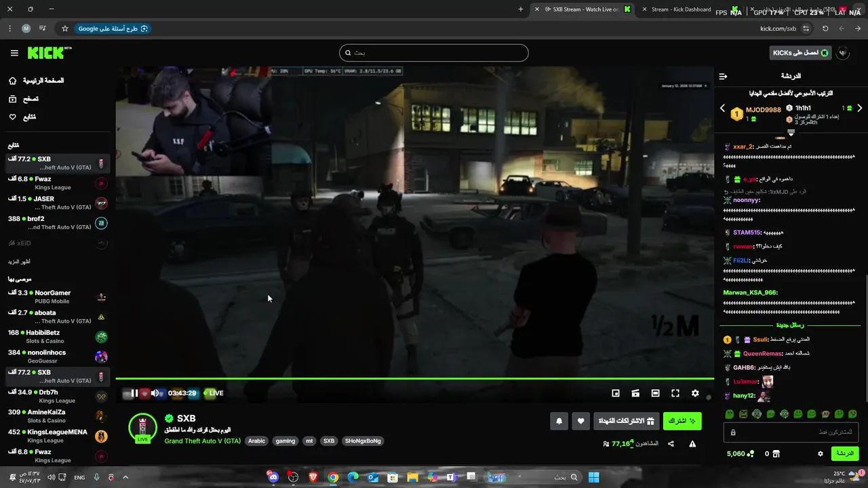Open the Get KICKs button

coord(800,53)
